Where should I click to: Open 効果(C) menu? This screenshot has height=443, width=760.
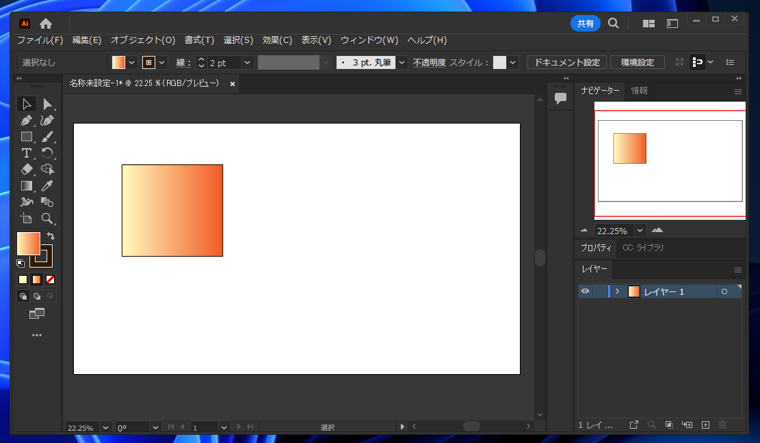pos(277,40)
